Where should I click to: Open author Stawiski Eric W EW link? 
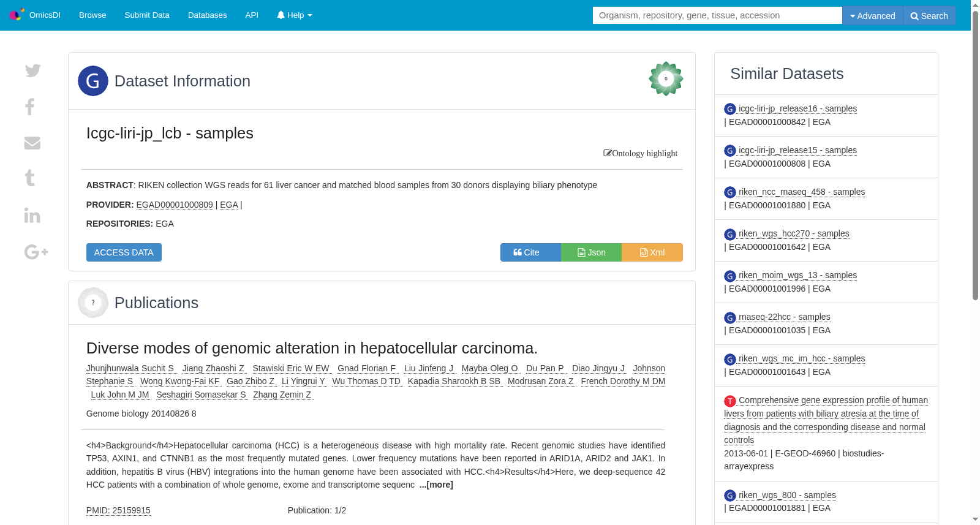(292, 368)
